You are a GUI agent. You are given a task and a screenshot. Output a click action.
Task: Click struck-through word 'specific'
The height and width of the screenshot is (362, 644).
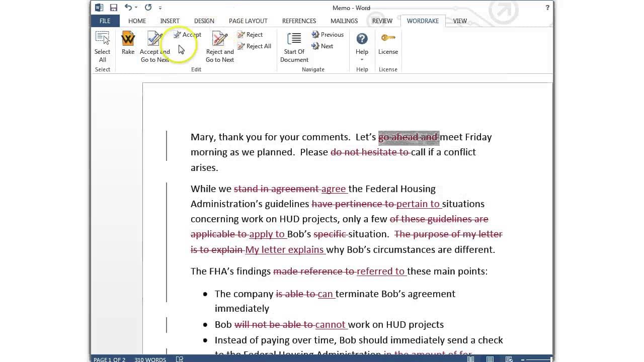pyautogui.click(x=330, y=234)
